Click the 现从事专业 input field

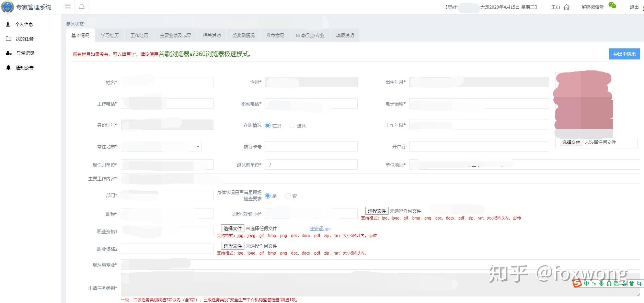pos(380,265)
